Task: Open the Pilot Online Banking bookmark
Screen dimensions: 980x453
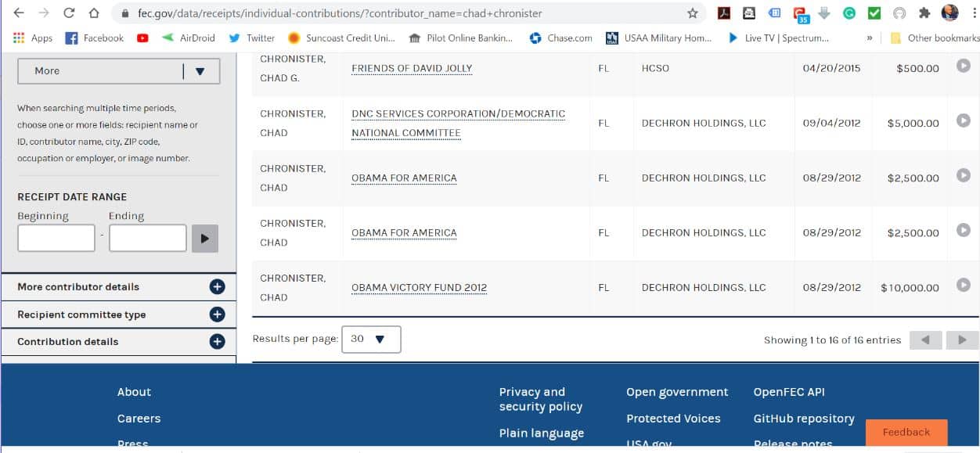Action: (x=461, y=38)
